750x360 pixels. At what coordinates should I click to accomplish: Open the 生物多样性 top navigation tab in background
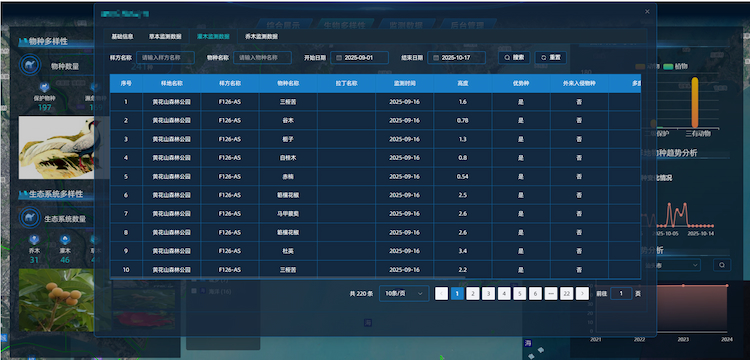click(344, 25)
